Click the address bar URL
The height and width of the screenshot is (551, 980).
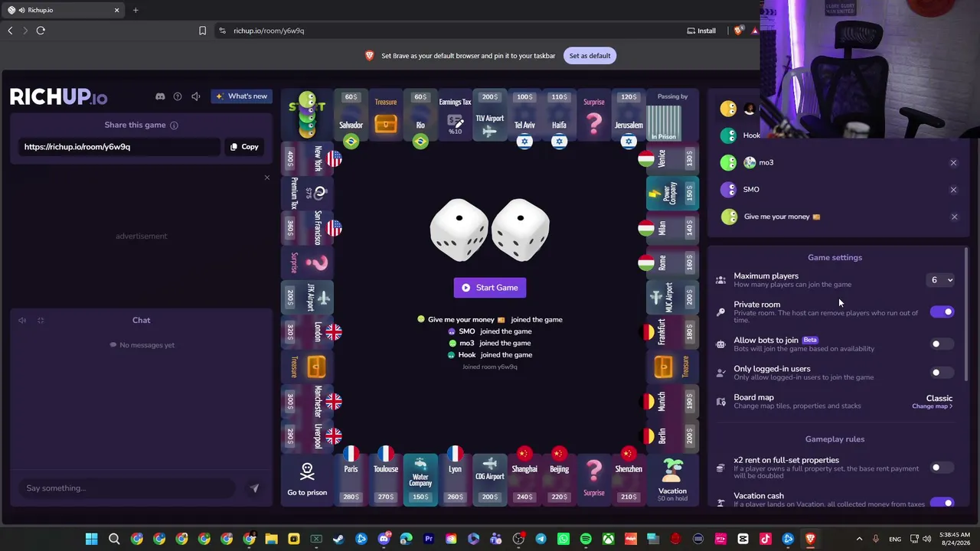coord(269,31)
